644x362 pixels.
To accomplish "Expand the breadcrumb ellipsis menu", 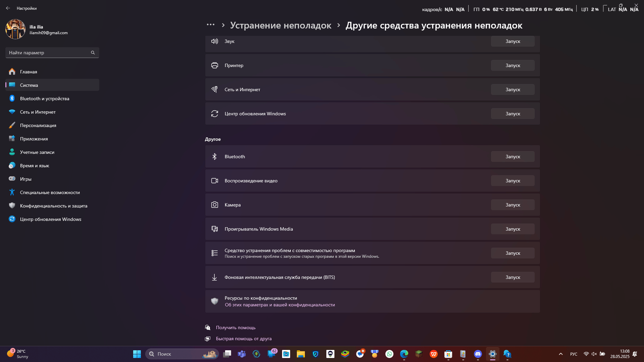I will [x=210, y=25].
